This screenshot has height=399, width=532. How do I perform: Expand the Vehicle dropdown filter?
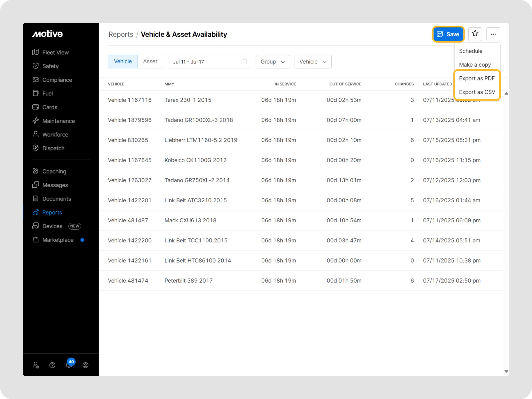(x=313, y=62)
